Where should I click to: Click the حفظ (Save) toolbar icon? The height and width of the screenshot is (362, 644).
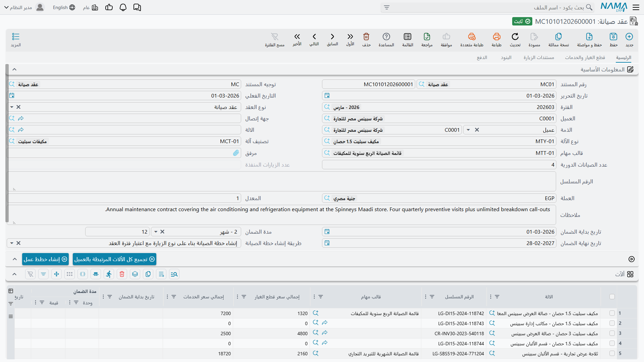613,37
